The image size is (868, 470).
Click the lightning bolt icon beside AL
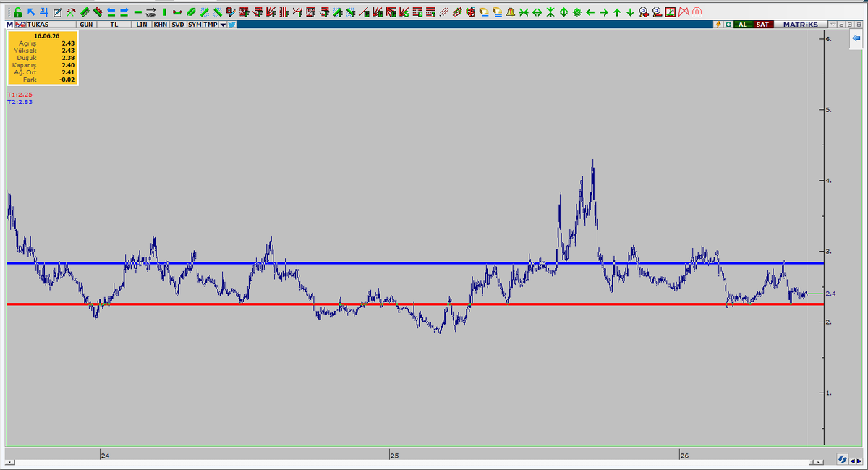pyautogui.click(x=718, y=25)
